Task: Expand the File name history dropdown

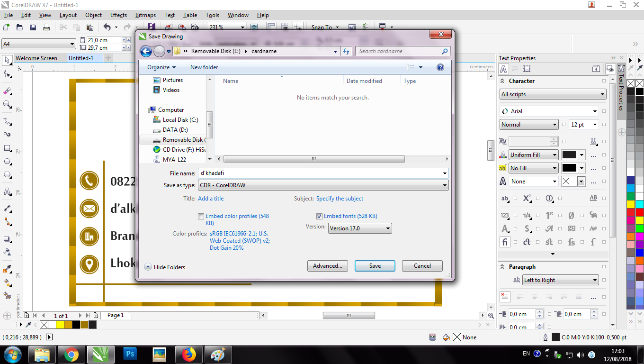Action: click(445, 173)
